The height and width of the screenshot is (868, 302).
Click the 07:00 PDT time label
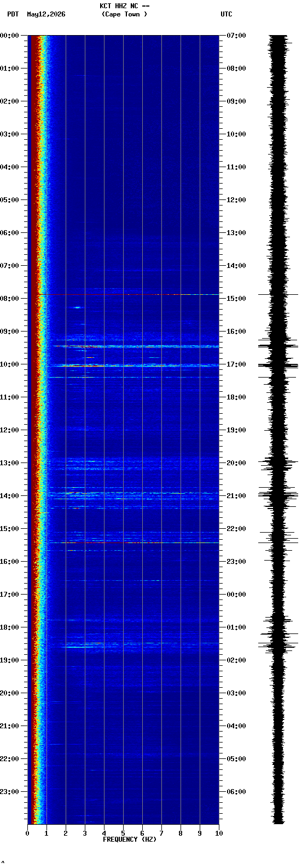10,266
